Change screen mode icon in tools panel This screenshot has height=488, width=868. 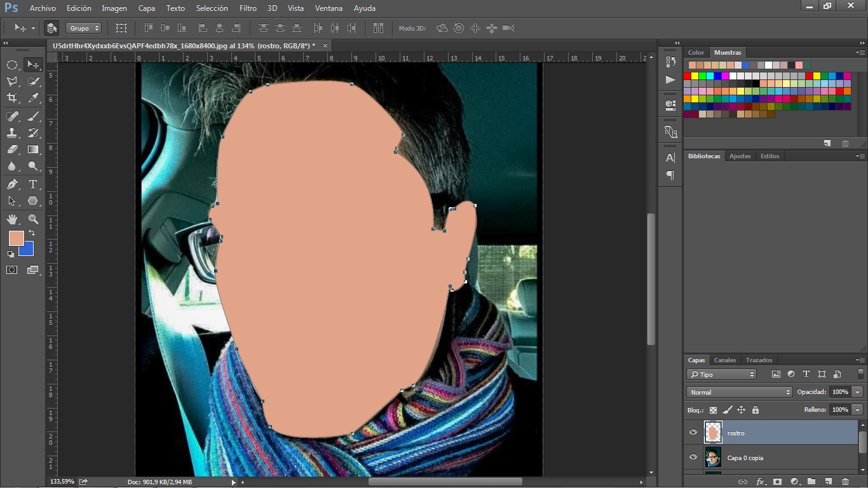[x=33, y=270]
